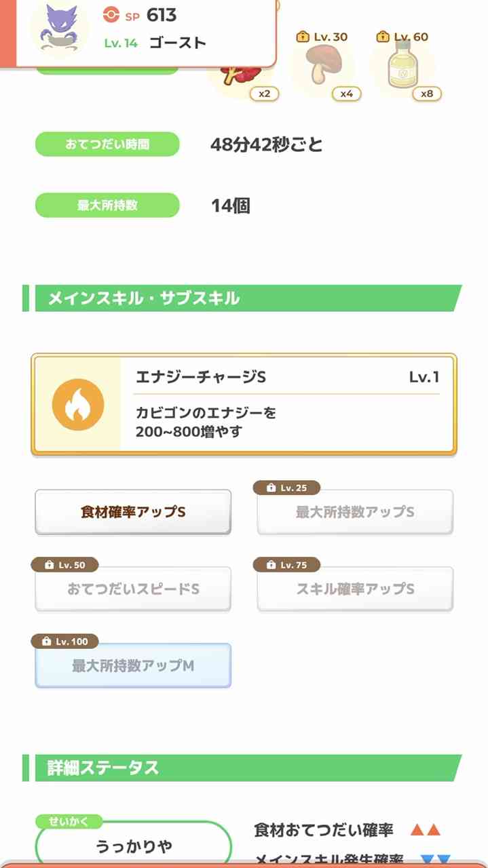Open the エナジーチャージS main skill card

pos(244,404)
